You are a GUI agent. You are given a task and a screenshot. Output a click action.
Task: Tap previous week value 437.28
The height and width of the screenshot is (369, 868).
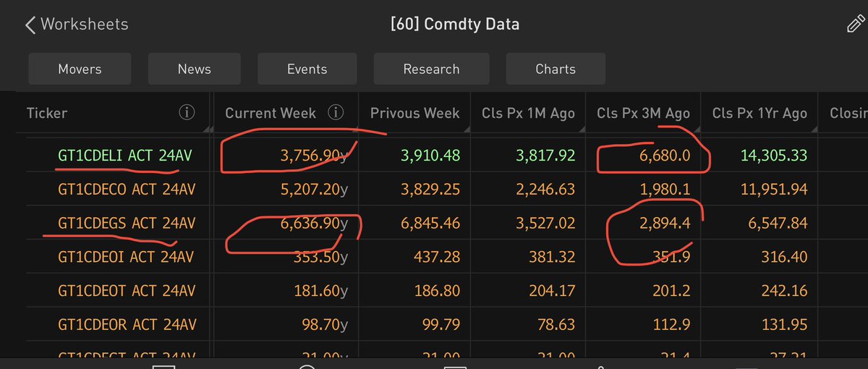tap(436, 258)
